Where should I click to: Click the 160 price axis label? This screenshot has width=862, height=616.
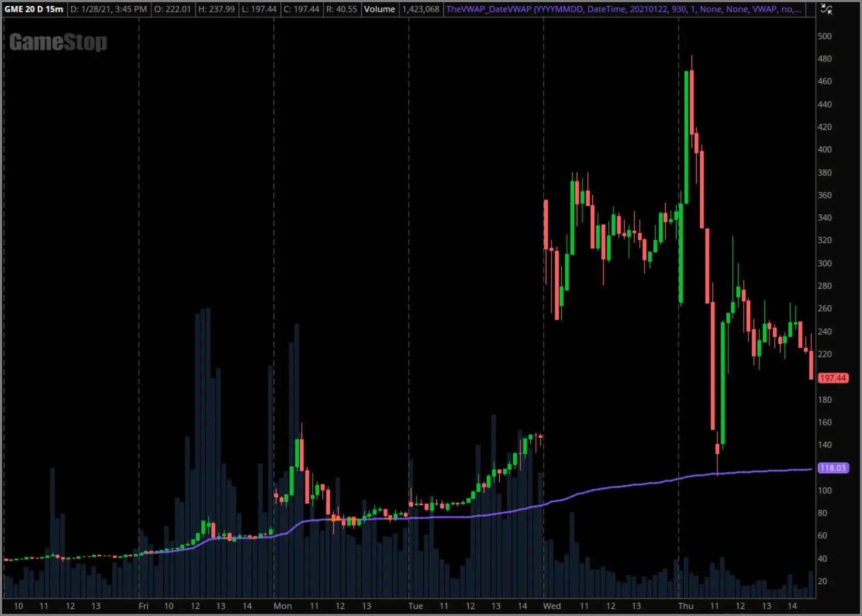pyautogui.click(x=825, y=422)
